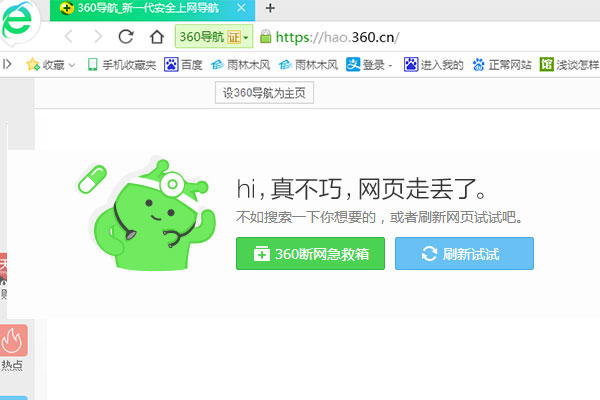Screen dimensions: 600x400
Task: Click 设360导航为主页 button
Action: coord(265,93)
